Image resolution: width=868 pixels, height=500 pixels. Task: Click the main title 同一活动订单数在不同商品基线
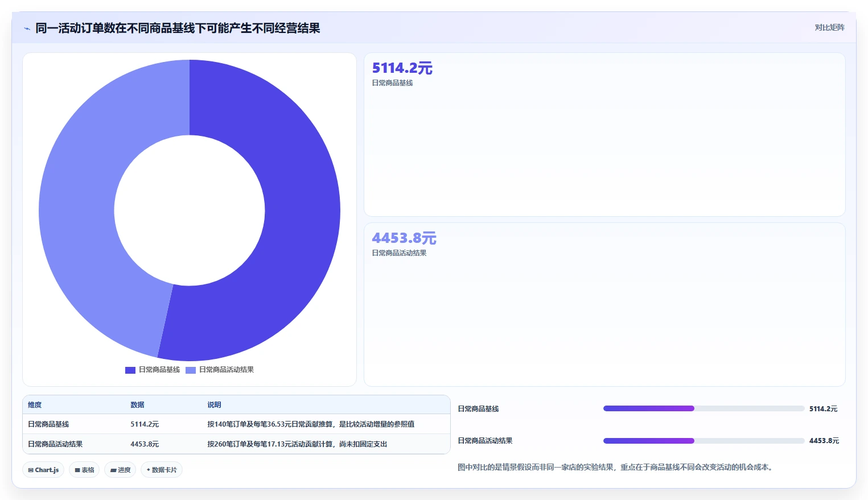click(x=178, y=28)
